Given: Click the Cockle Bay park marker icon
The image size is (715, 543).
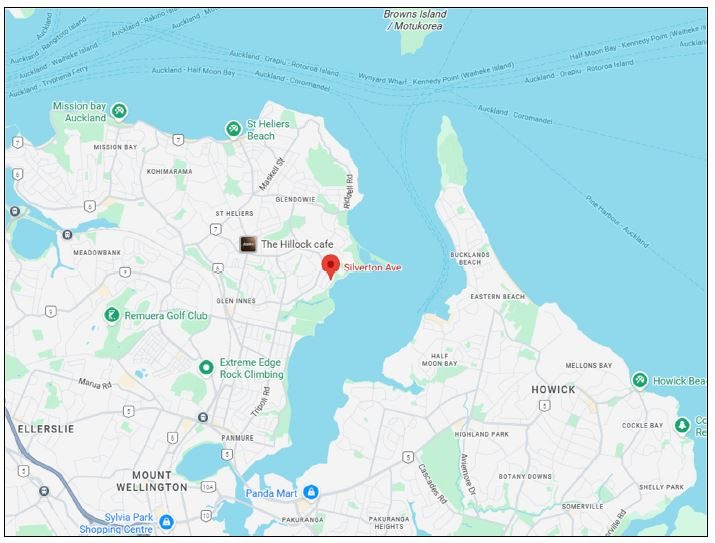Looking at the screenshot, I should (x=682, y=425).
